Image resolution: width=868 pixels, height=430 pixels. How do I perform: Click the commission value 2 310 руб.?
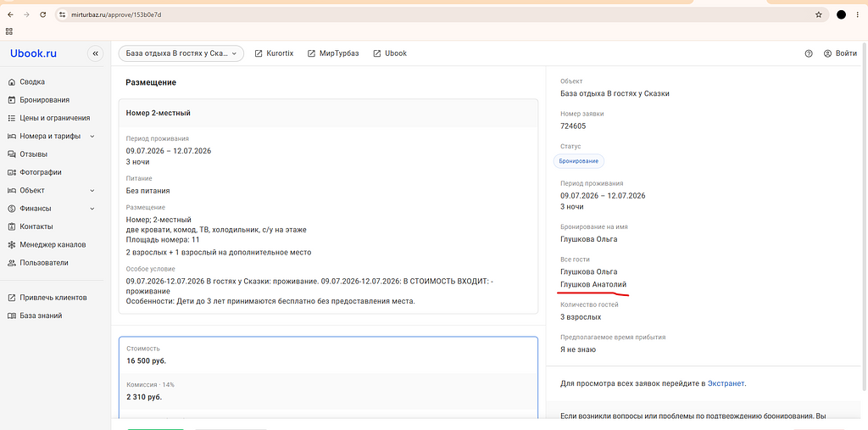144,397
